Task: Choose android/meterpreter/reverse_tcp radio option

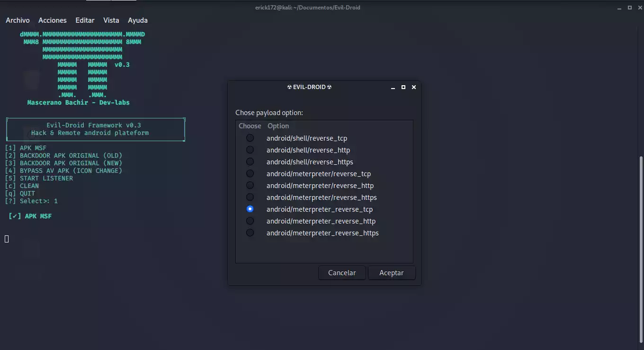Action: click(250, 173)
